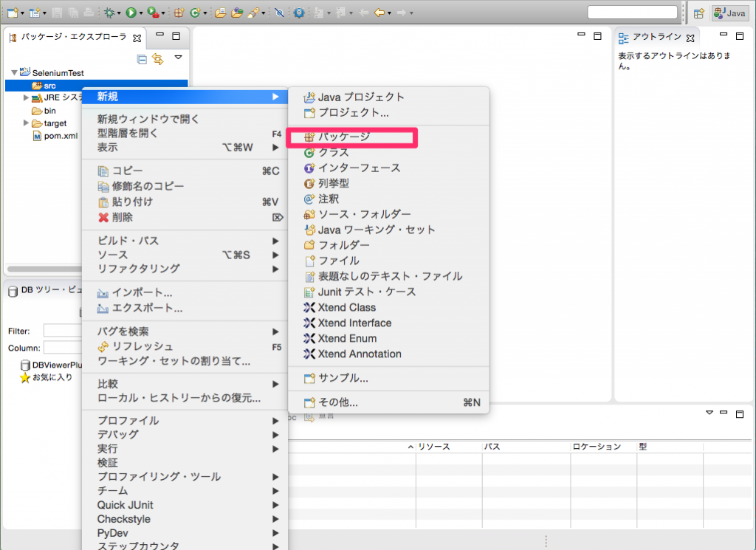Expand the JRE System Library node
The height and width of the screenshot is (550, 756).
pos(27,97)
